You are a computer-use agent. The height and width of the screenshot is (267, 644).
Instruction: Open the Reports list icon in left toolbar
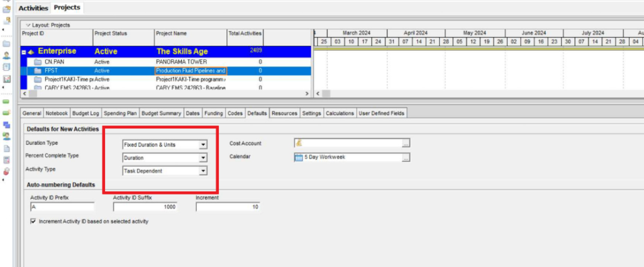[x=6, y=67]
